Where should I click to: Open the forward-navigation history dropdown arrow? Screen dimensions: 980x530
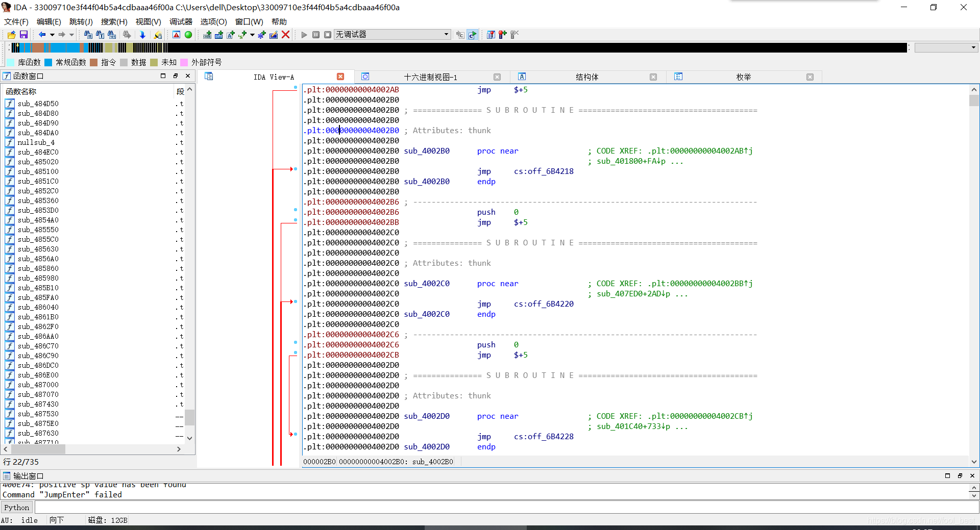click(72, 35)
